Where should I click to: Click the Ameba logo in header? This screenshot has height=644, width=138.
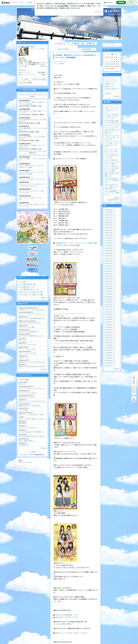(x=5, y=2)
